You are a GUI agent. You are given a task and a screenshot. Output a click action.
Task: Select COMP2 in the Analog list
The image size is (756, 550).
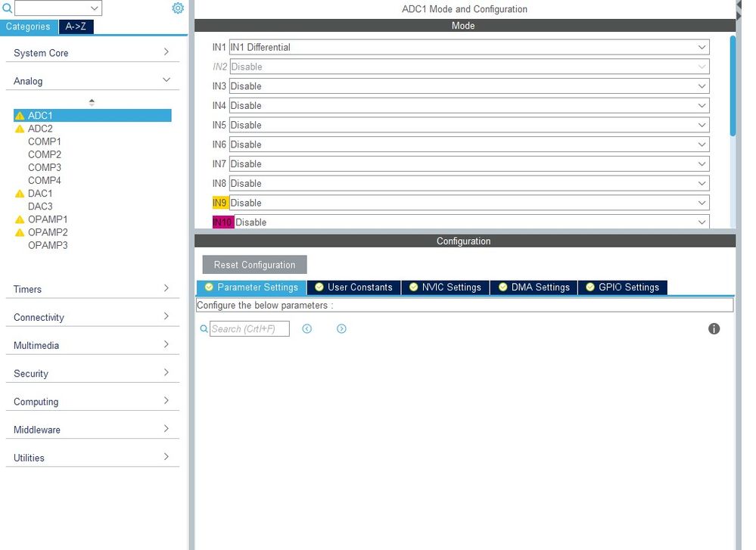(45, 155)
